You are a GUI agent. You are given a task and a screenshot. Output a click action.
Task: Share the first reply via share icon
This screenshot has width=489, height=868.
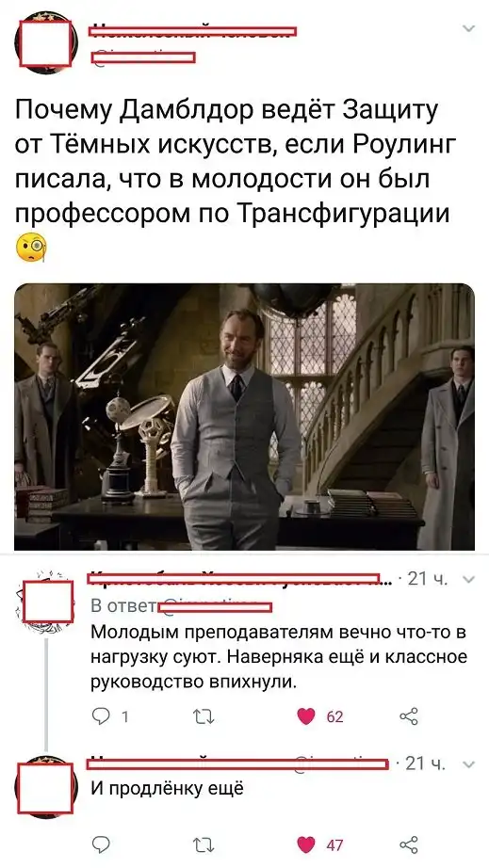(409, 716)
